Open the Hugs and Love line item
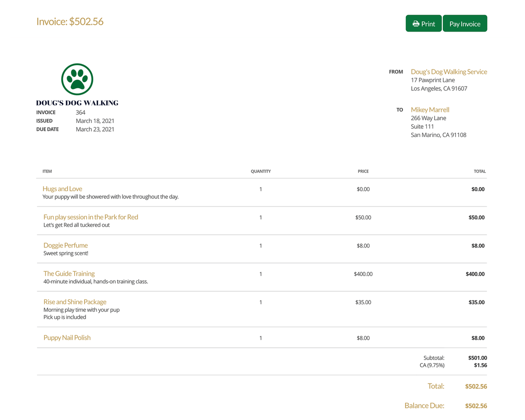525x420 pixels. tap(62, 189)
